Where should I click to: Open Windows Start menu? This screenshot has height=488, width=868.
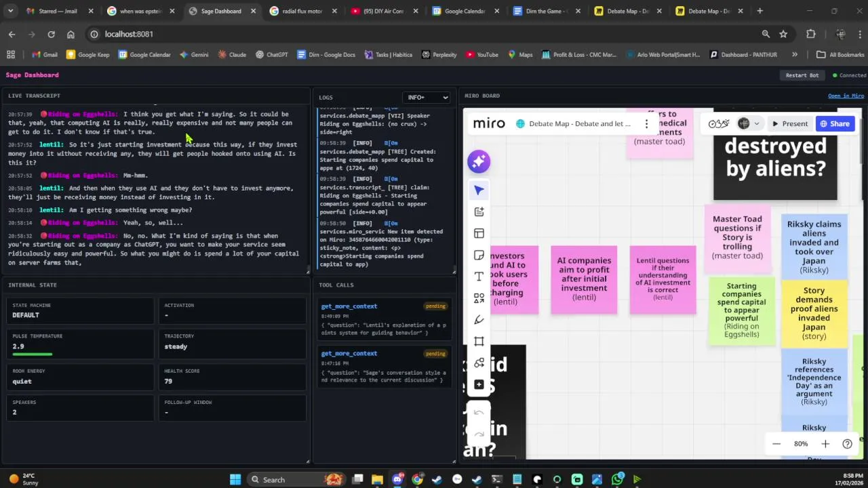click(235, 479)
